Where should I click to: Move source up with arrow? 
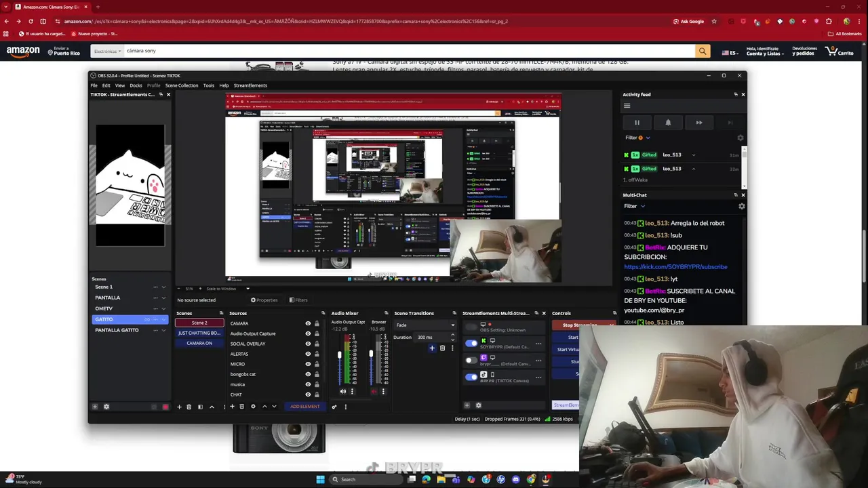264,407
